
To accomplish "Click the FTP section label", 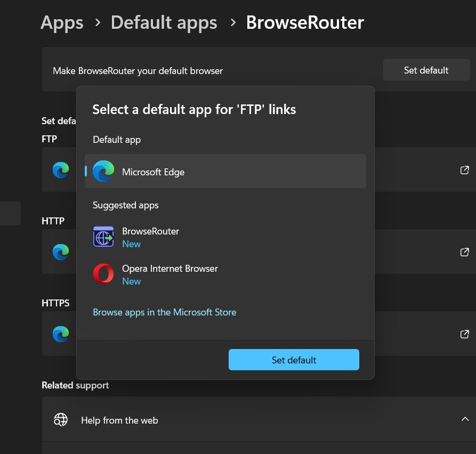I will click(50, 139).
